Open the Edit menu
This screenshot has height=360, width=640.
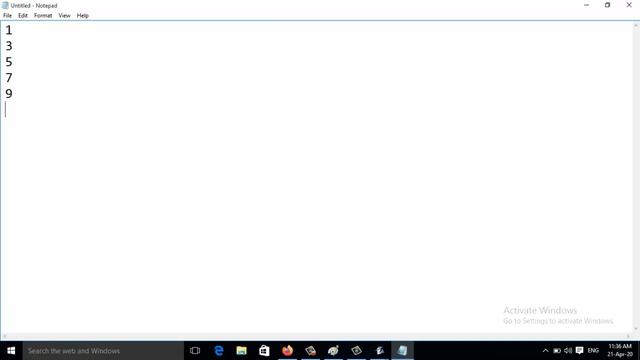[x=23, y=16]
